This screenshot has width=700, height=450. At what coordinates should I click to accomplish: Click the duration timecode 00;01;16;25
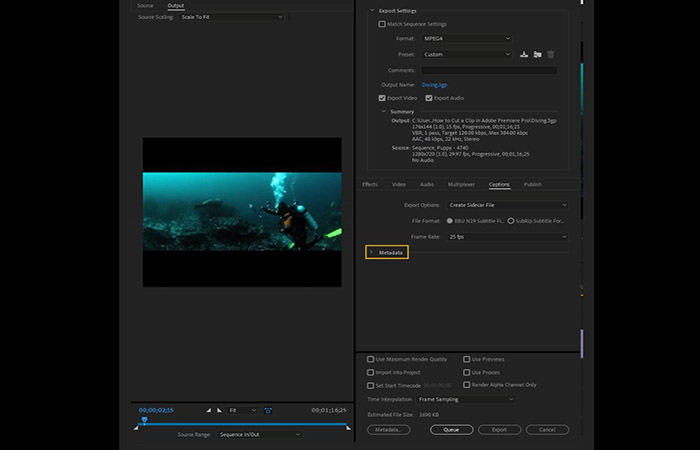click(x=329, y=410)
